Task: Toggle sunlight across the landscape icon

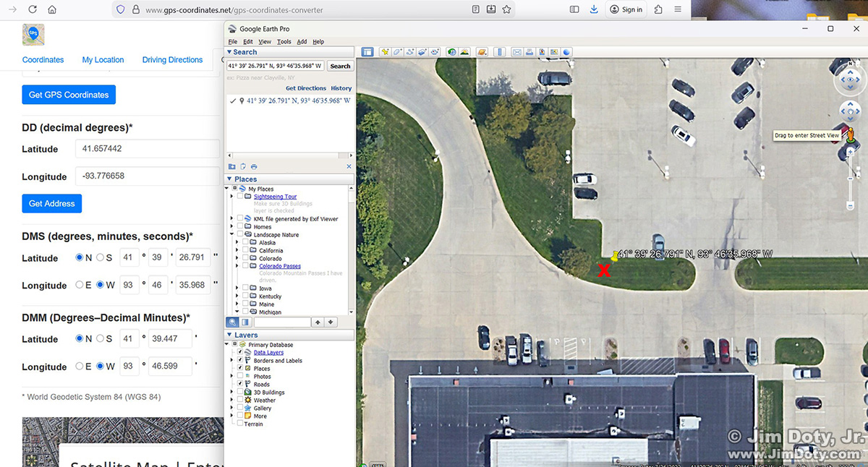Action: [x=464, y=52]
